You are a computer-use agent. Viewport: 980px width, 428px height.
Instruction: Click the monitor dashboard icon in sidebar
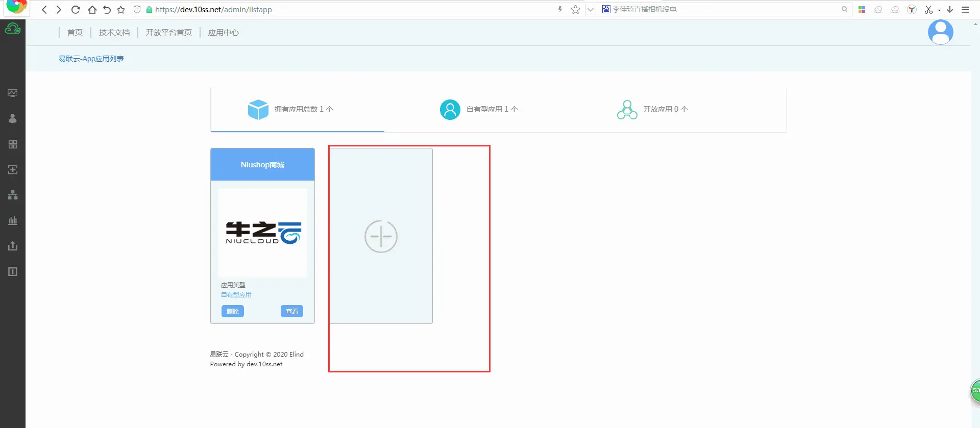[13, 93]
